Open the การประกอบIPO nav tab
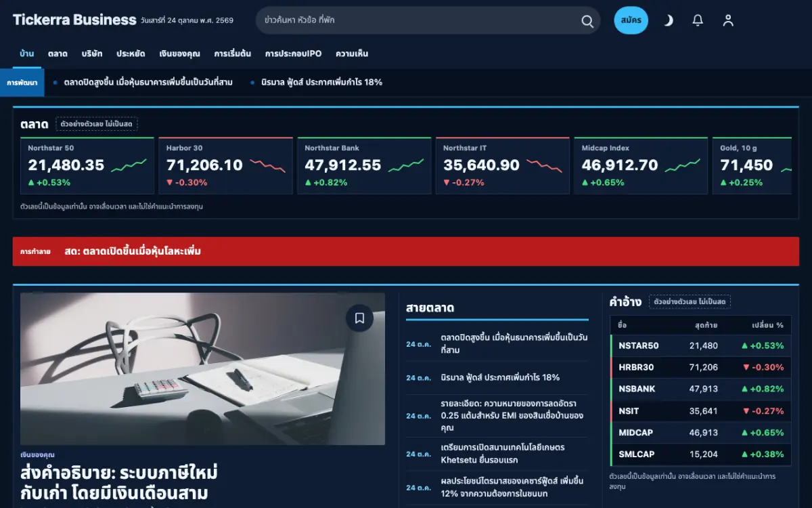 293,54
